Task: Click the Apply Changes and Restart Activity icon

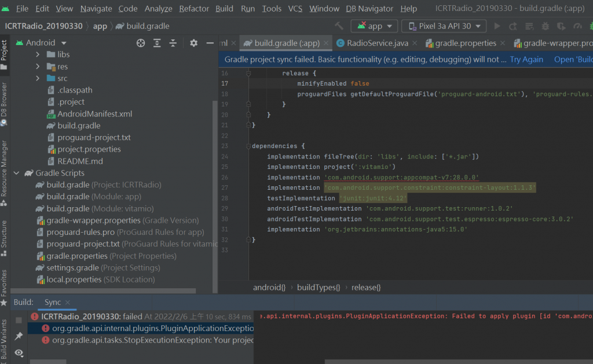Action: pyautogui.click(x=513, y=26)
